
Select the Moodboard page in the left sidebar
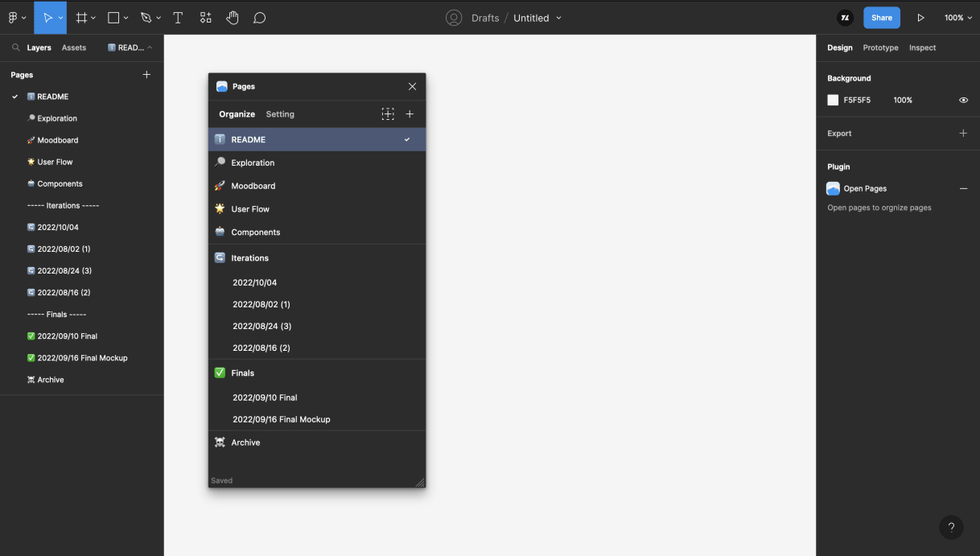click(x=58, y=139)
